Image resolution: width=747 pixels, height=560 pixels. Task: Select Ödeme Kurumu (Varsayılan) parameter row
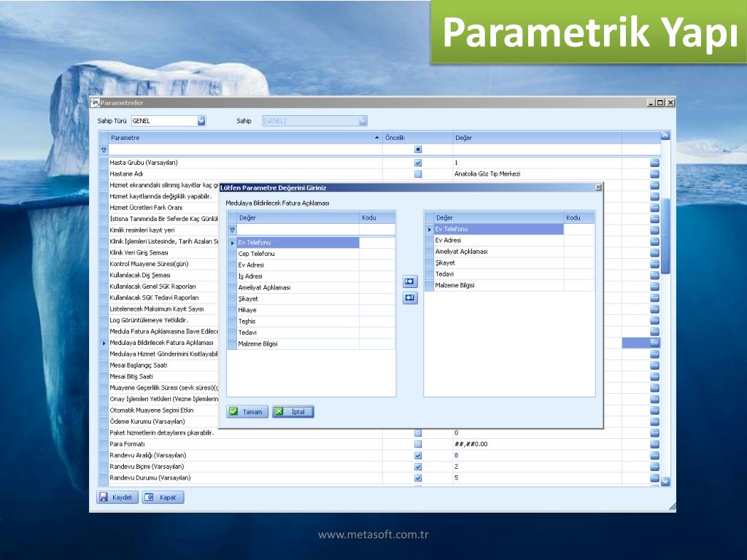[163, 421]
